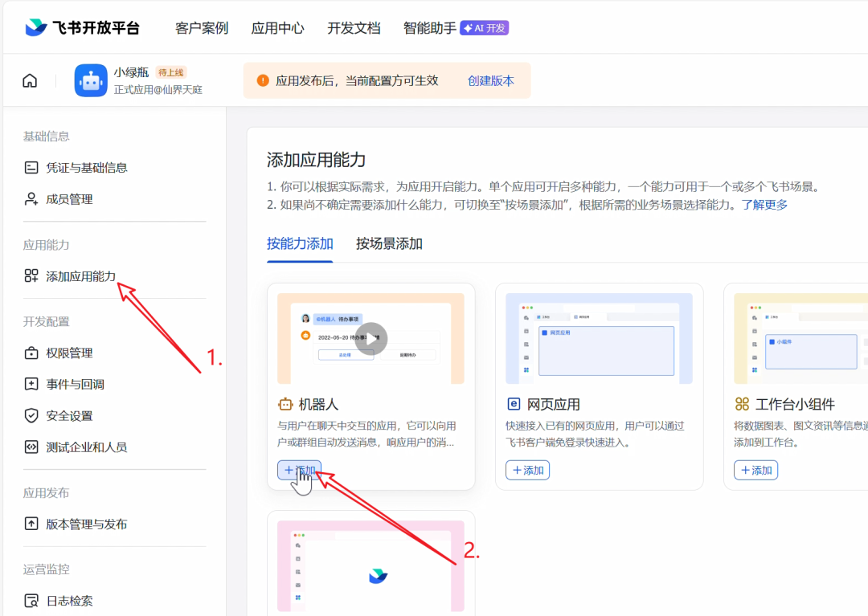Open 应用中心 in top navigation
Image resolution: width=868 pixels, height=616 pixels.
coord(278,27)
